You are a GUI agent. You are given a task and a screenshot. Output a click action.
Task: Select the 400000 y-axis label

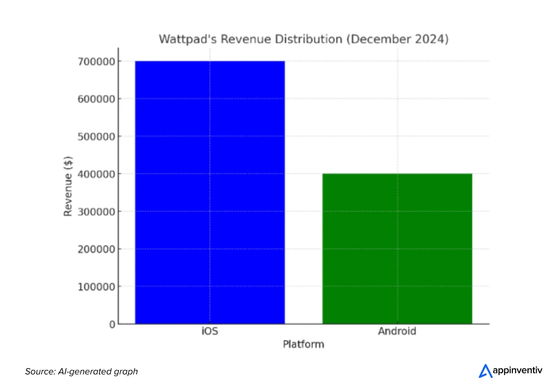tap(96, 174)
